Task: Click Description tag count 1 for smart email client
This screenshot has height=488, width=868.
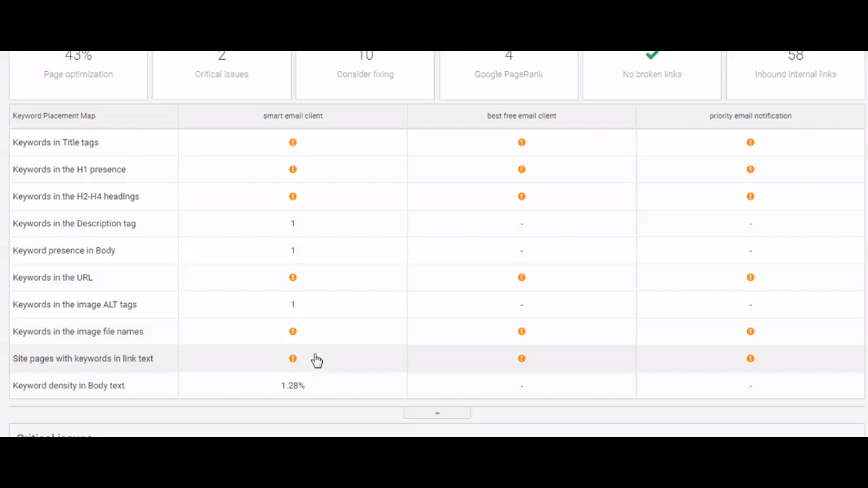Action: 293,224
